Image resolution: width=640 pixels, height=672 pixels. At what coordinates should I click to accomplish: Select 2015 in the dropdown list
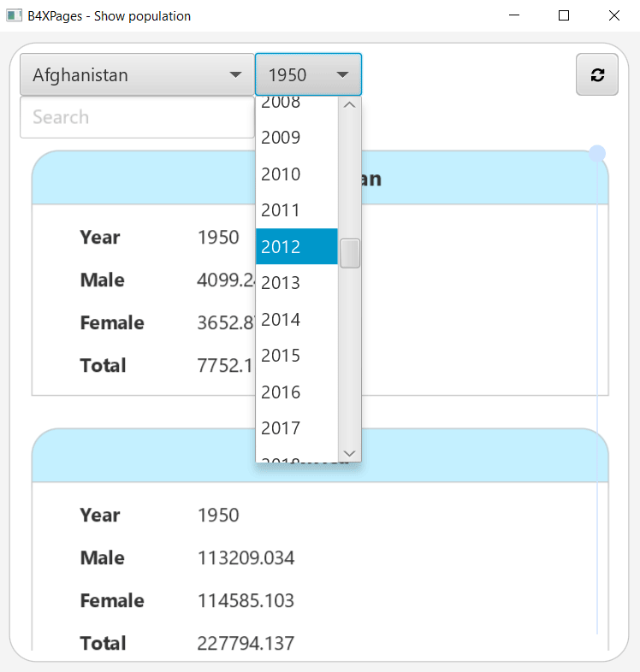pos(297,356)
